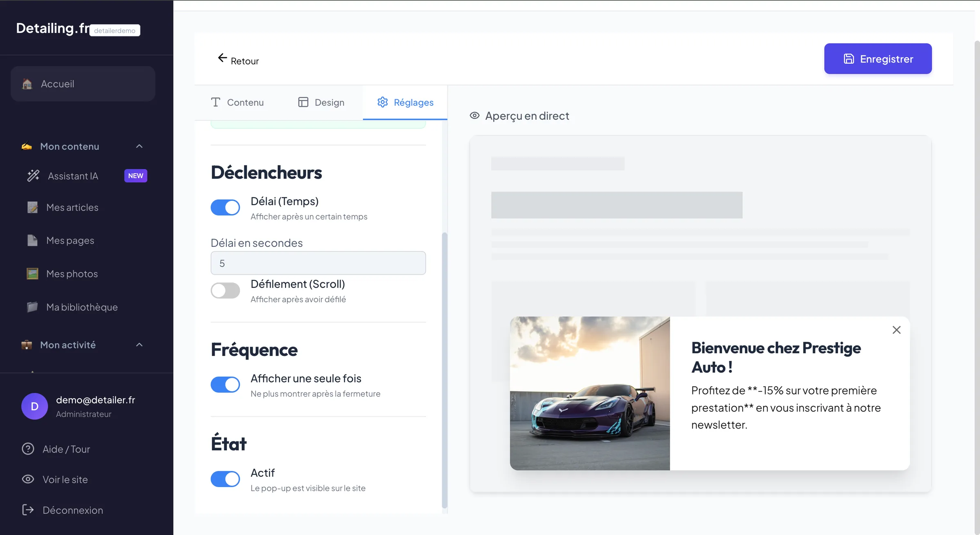Click the Mes photos picture icon
980x535 pixels.
(x=32, y=273)
